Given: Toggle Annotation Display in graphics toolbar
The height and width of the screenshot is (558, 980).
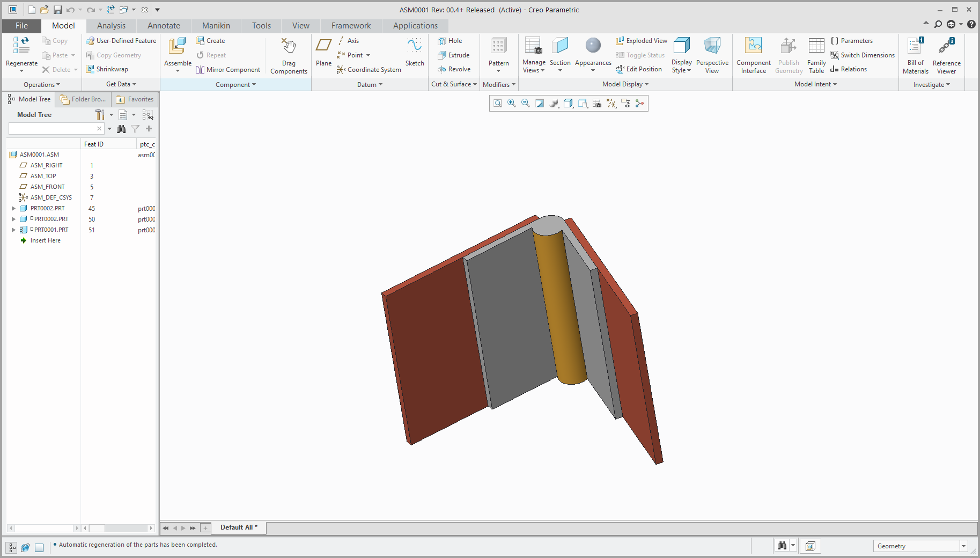Looking at the screenshot, I should (x=626, y=104).
